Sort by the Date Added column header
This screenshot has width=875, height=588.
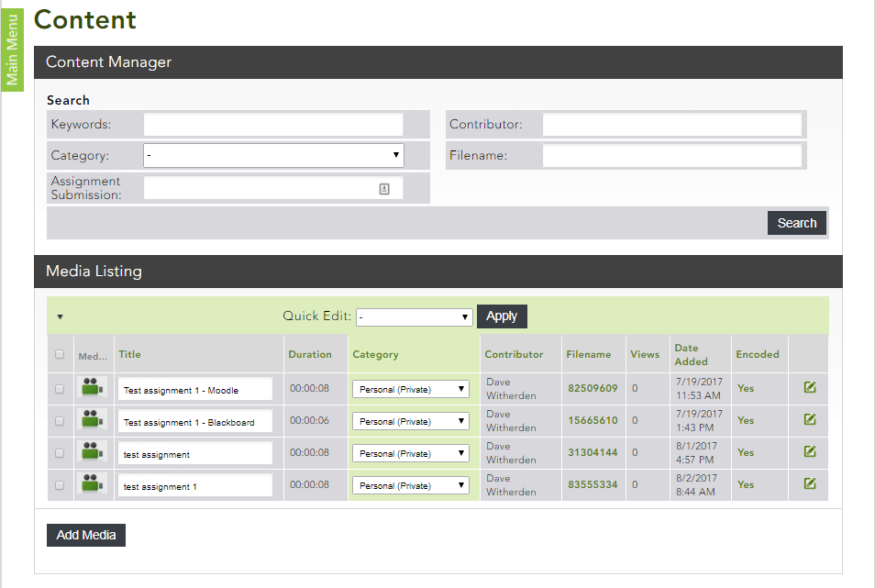coord(691,355)
